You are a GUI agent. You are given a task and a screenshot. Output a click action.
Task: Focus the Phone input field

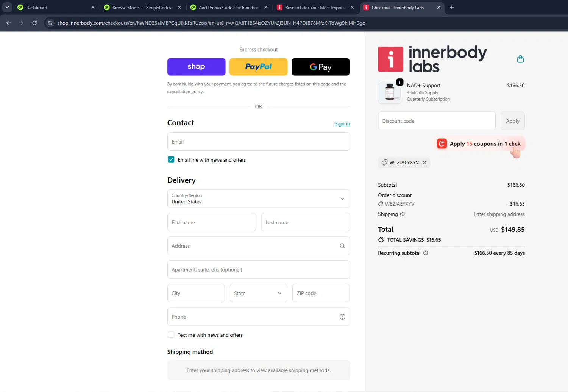[259, 317]
